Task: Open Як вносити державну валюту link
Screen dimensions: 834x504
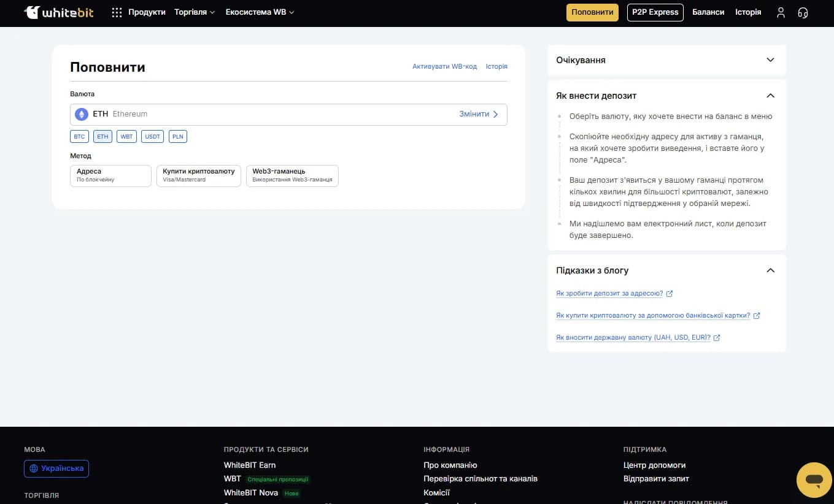Action: [633, 338]
